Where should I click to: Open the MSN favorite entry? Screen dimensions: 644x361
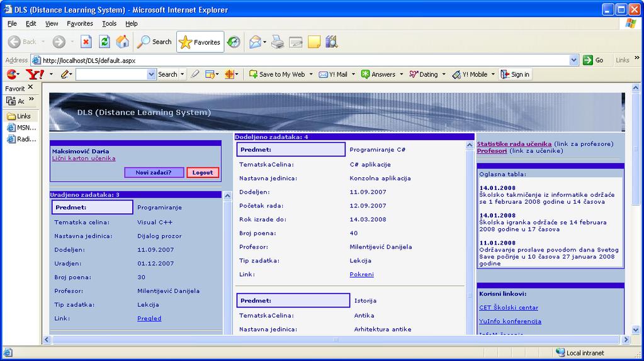21,128
